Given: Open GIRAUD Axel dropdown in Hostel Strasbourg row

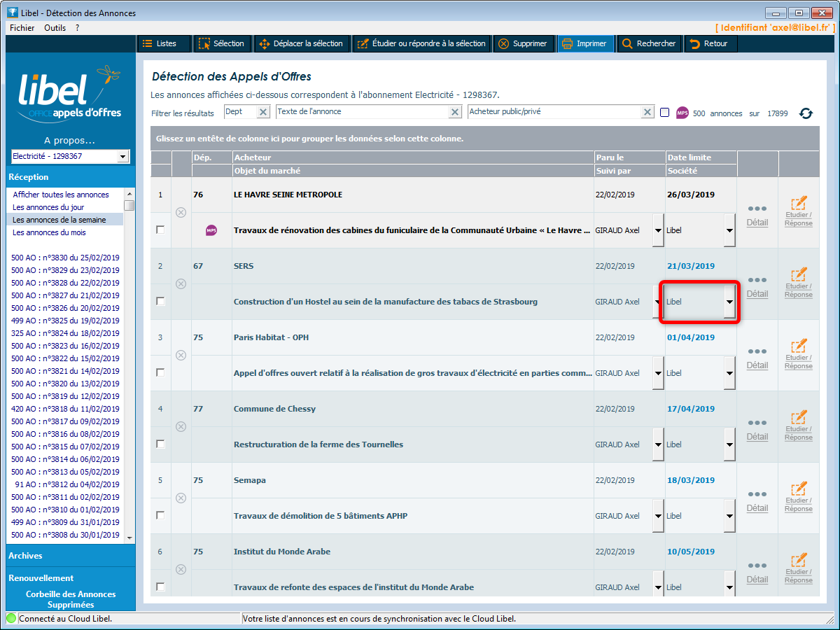Looking at the screenshot, I should click(x=658, y=302).
